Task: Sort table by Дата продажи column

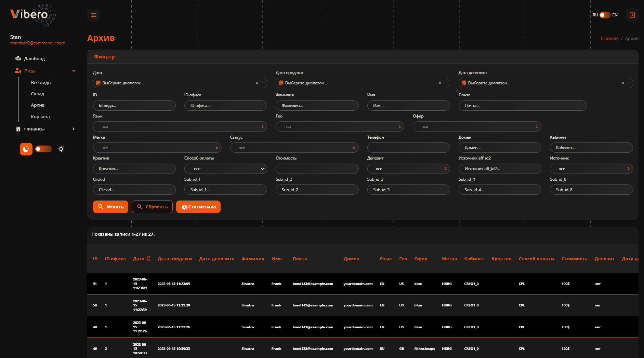Action: coord(174,259)
